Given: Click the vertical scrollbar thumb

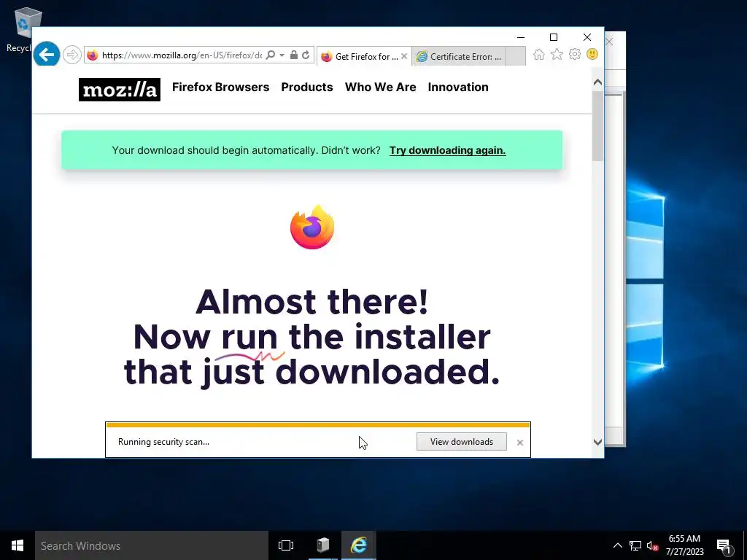Looking at the screenshot, I should click(x=598, y=126).
